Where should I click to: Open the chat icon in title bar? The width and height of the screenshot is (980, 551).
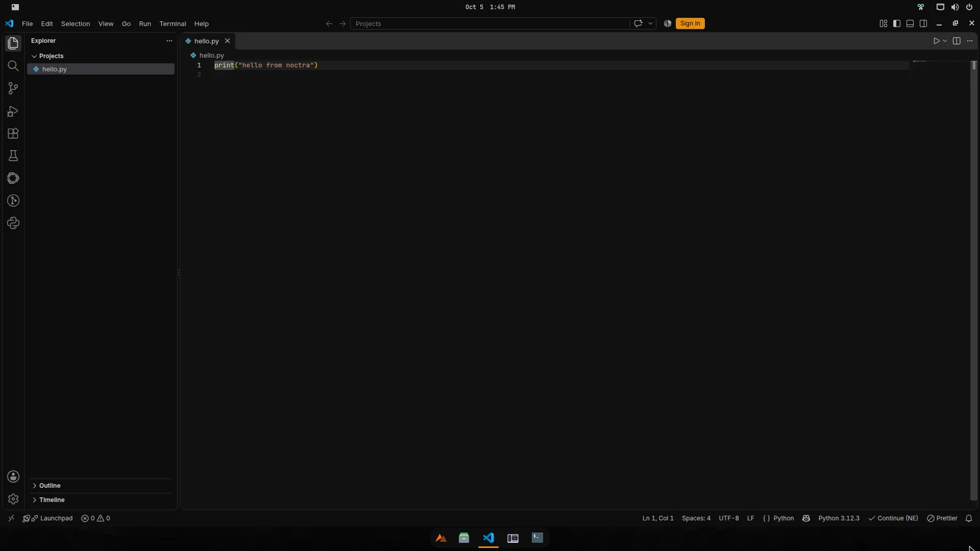point(638,24)
